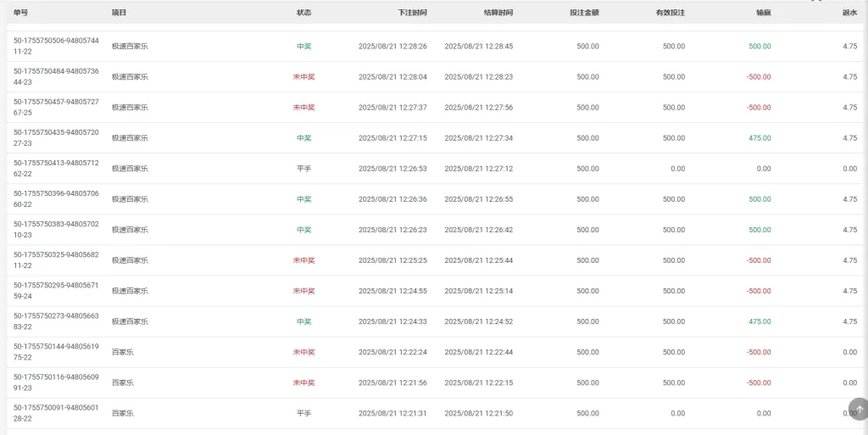This screenshot has width=868, height=435.
Task: Click the 单号 column header
Action: tap(20, 12)
